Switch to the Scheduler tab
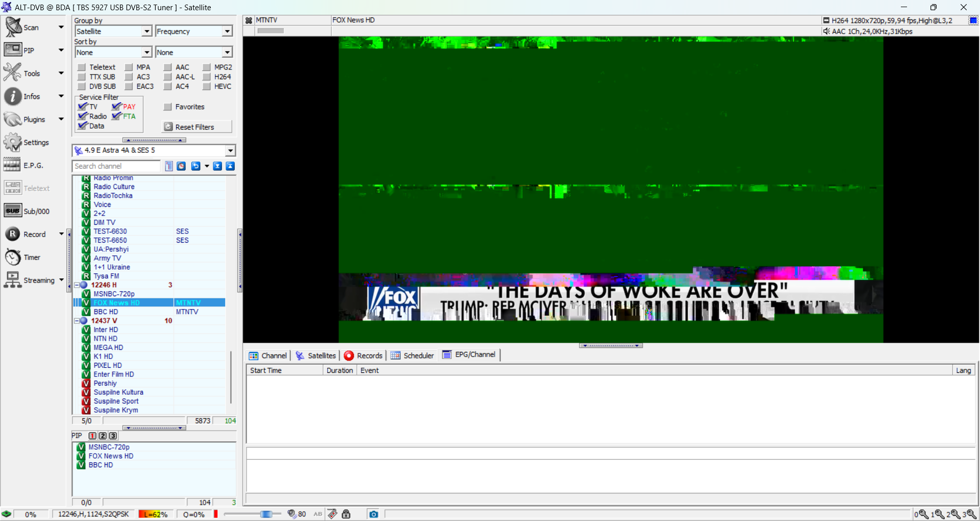The height and width of the screenshot is (521, 980). coord(412,356)
